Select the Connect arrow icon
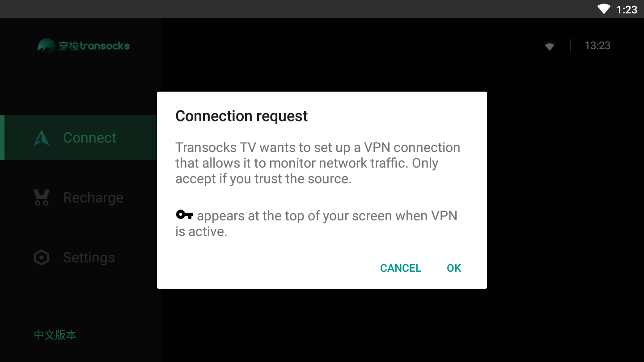Screen dimensions: 644x362 pyautogui.click(x=42, y=138)
